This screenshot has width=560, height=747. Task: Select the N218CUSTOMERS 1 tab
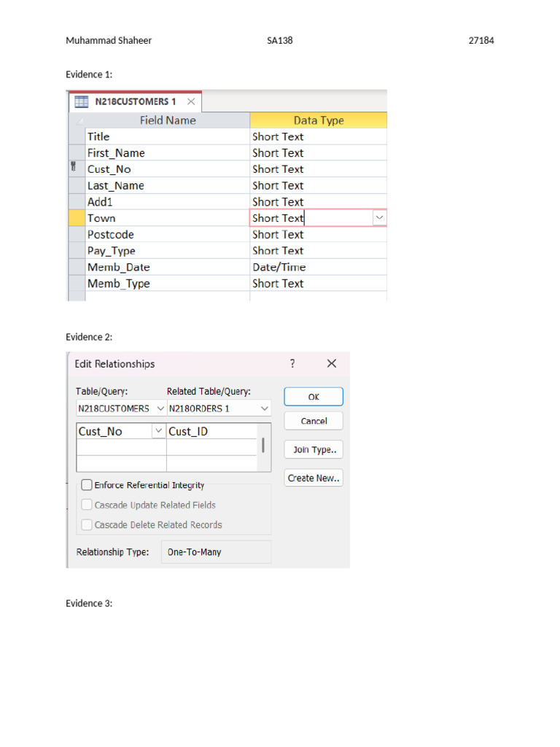135,101
